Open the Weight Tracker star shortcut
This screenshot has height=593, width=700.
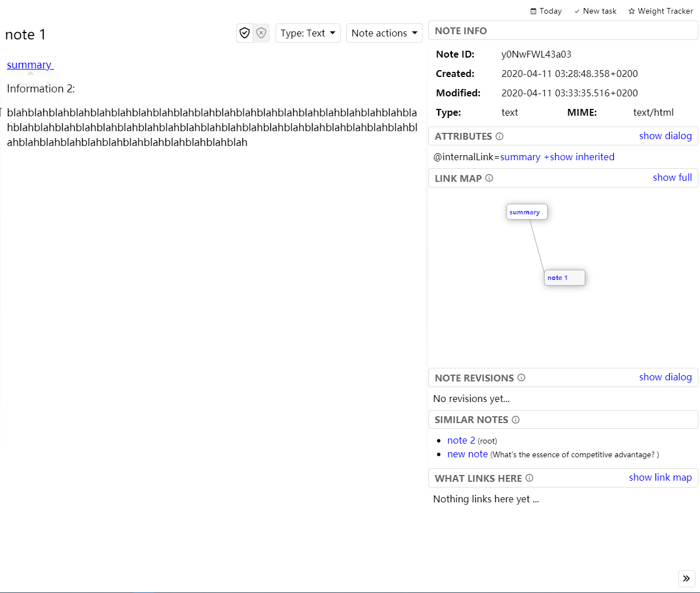pos(661,11)
